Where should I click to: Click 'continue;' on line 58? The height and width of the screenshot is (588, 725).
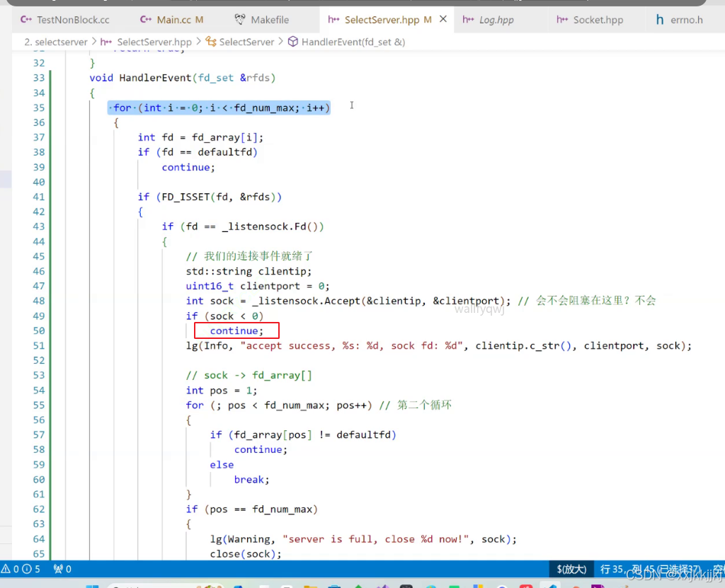click(261, 450)
